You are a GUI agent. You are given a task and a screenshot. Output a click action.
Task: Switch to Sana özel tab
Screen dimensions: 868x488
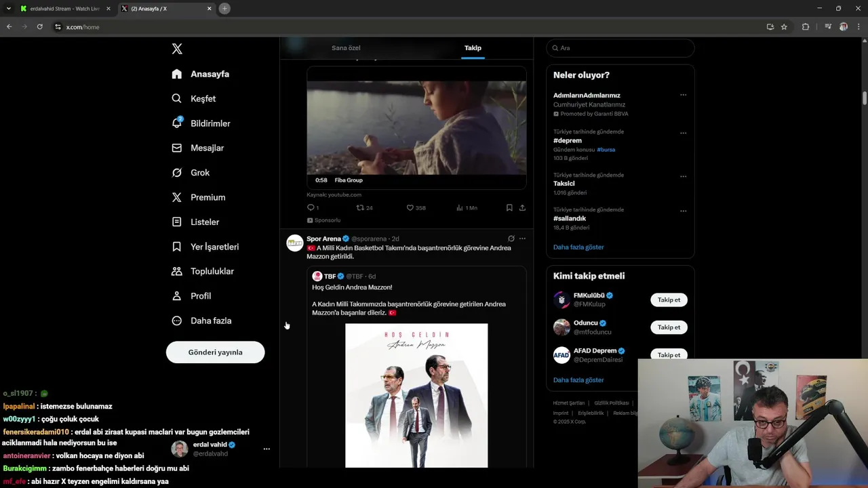coord(346,48)
